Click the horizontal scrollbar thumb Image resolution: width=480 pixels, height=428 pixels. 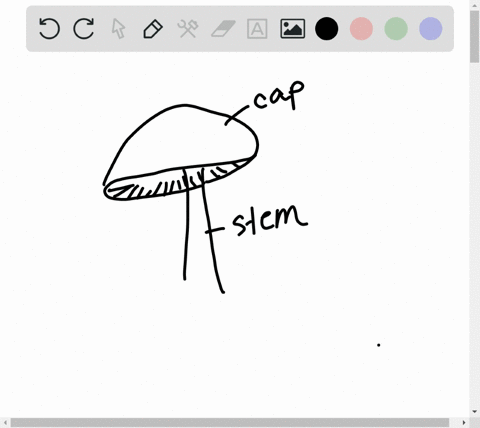pos(230,423)
